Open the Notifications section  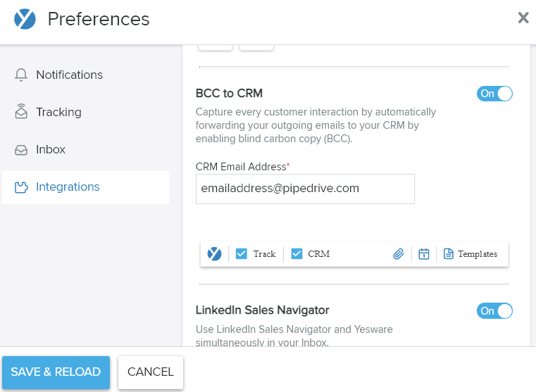70,75
